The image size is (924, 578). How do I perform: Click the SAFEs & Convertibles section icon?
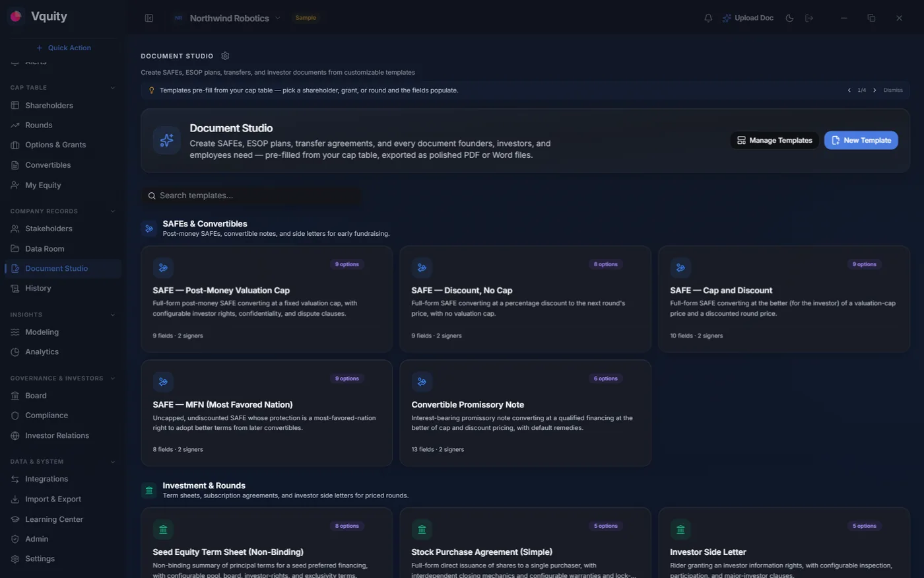[x=149, y=229]
